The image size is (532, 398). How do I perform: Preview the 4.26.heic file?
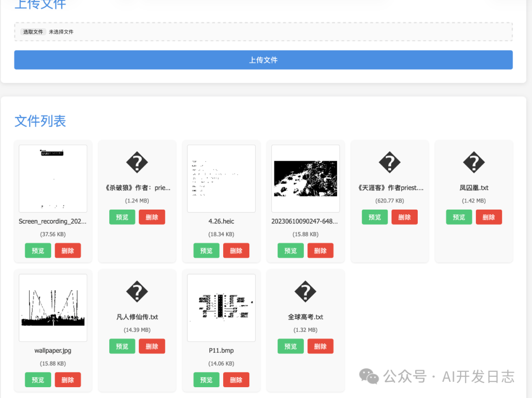click(206, 251)
